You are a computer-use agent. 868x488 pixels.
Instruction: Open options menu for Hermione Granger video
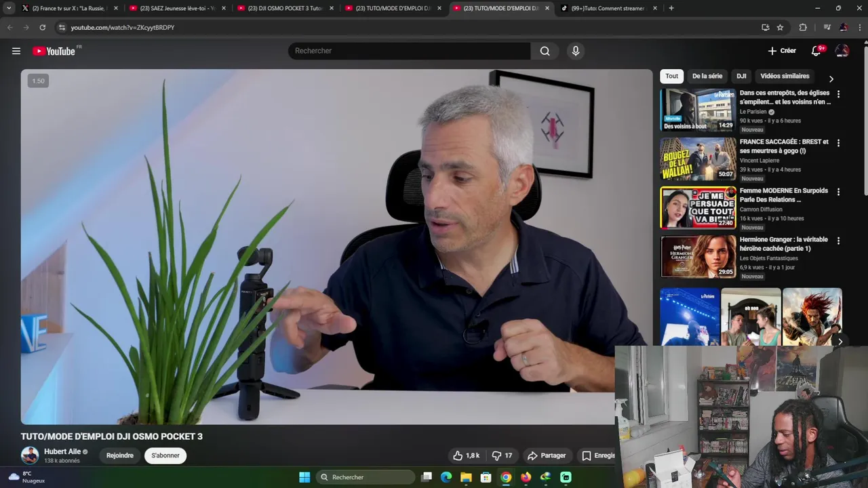tap(838, 241)
